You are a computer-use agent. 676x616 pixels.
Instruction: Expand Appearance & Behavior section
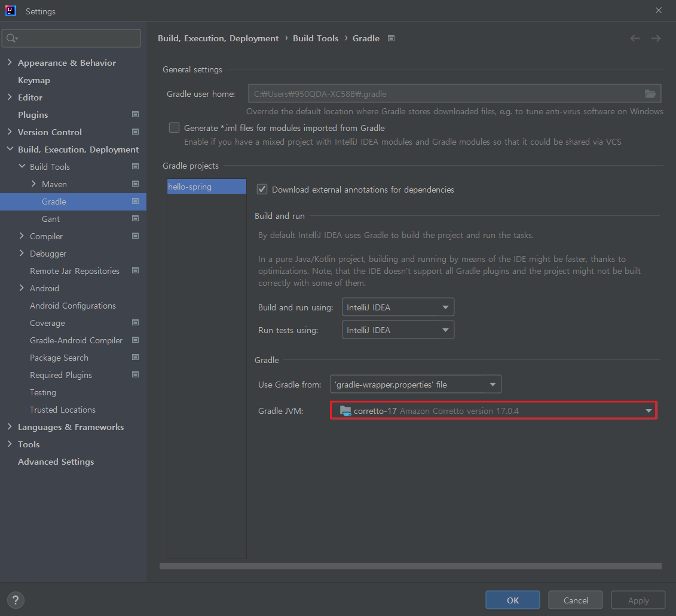coord(10,63)
